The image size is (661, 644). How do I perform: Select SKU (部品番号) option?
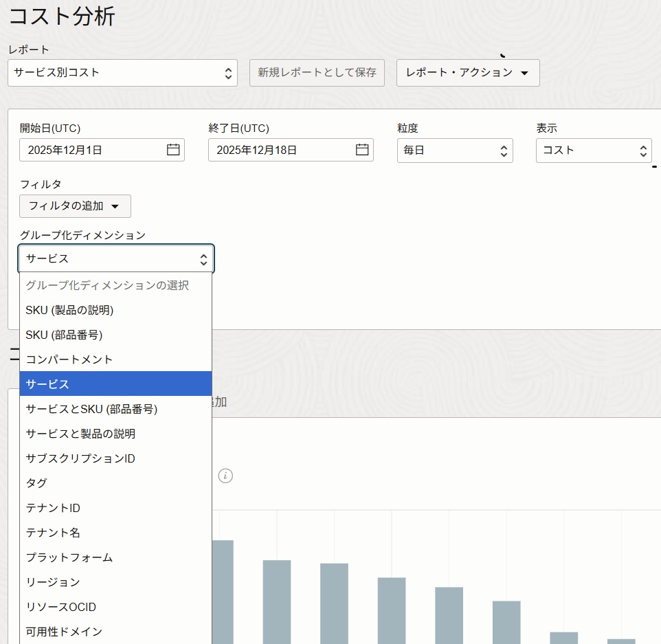[64, 335]
